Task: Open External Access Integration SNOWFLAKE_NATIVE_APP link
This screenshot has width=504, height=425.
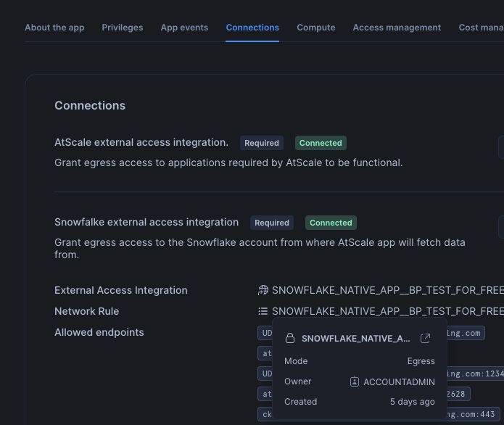Action: (x=388, y=290)
